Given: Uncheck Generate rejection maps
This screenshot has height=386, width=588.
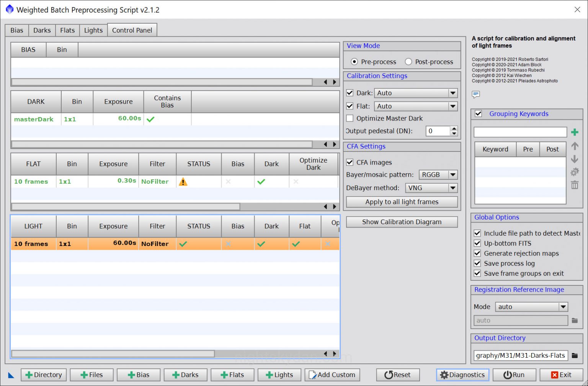Looking at the screenshot, I should [x=477, y=253].
